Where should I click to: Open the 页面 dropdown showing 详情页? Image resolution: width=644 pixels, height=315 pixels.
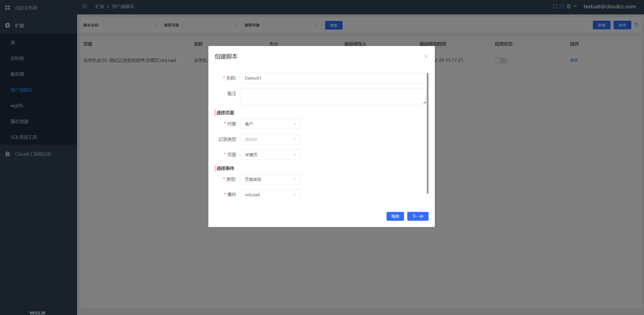point(270,155)
